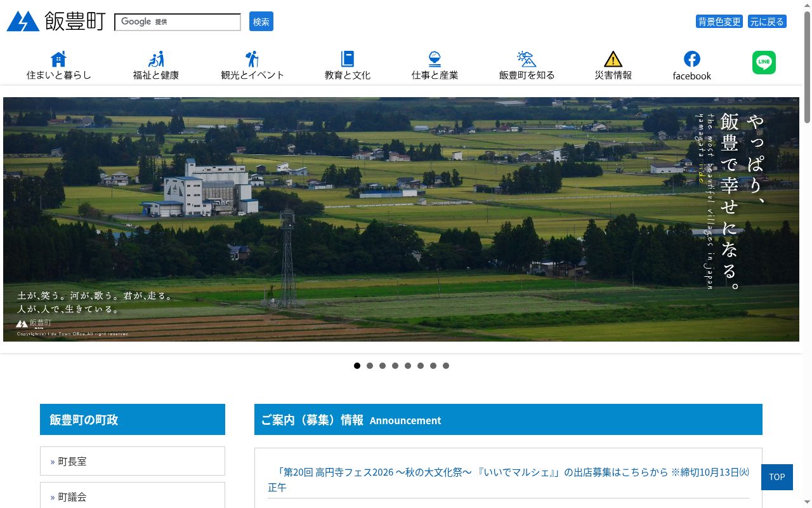812x508 pixels.
Task: Show the fifth slide via carousel dot
Action: [408, 366]
